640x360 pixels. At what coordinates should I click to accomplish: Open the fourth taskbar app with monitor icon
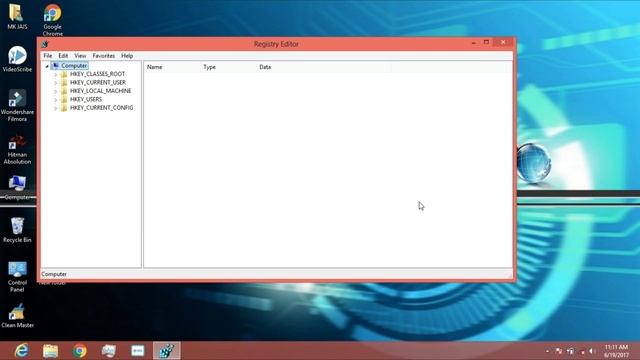coord(109,351)
